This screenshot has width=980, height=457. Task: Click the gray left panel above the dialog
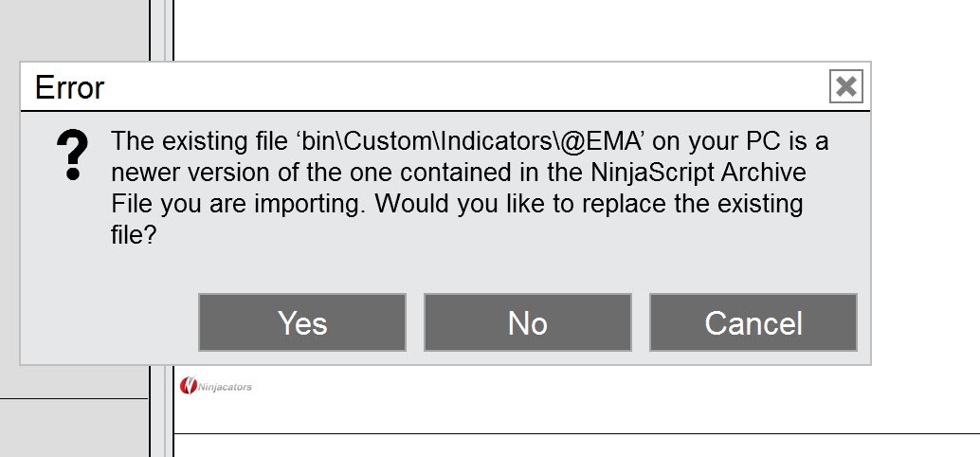[74, 30]
